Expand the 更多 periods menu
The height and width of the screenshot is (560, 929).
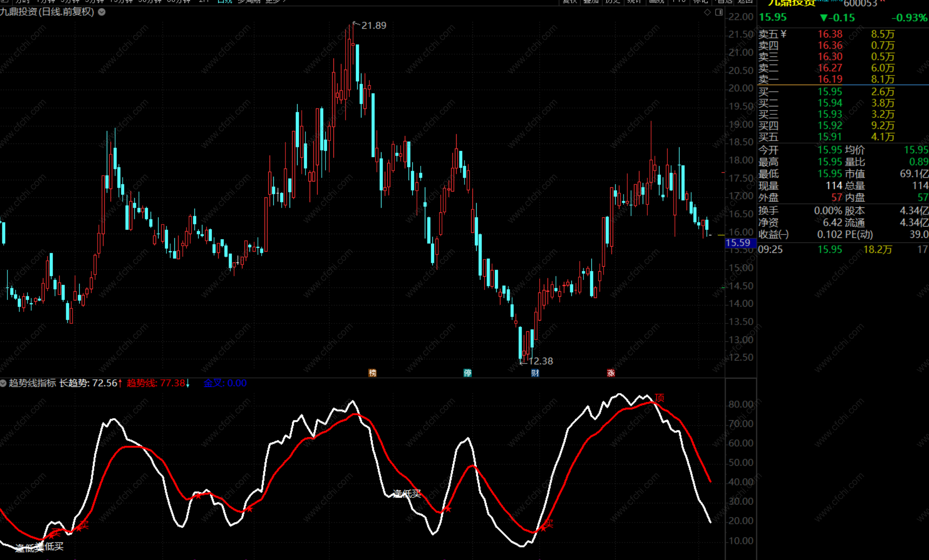[x=275, y=2]
